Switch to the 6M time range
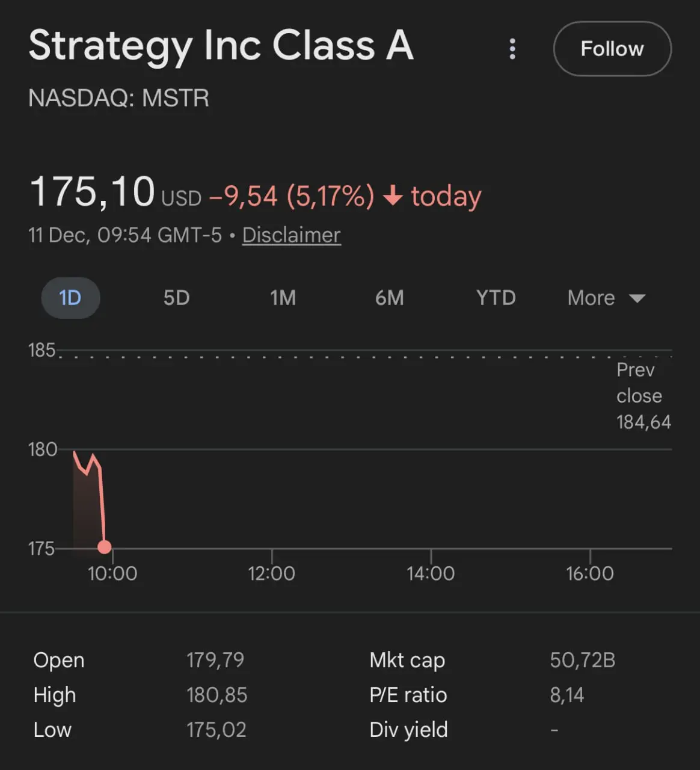 pyautogui.click(x=389, y=298)
